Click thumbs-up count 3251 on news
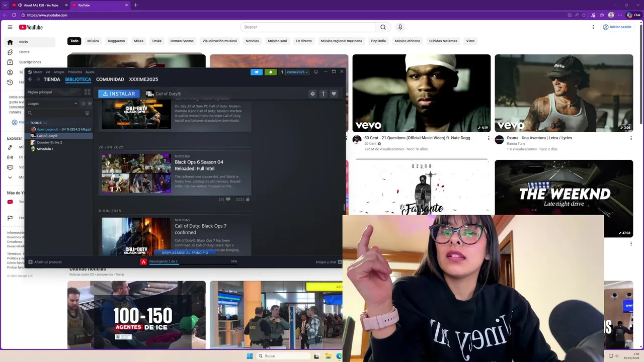The height and width of the screenshot is (362, 644). pos(243,200)
